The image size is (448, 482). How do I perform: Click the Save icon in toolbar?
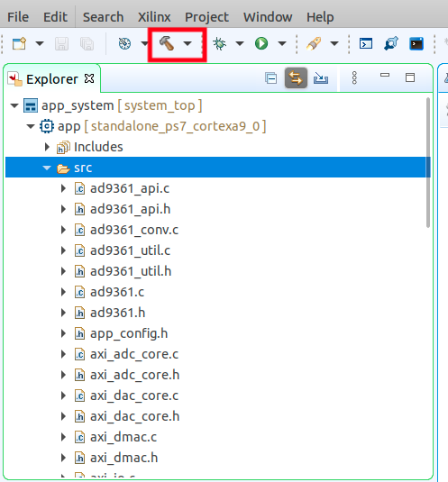[61, 43]
